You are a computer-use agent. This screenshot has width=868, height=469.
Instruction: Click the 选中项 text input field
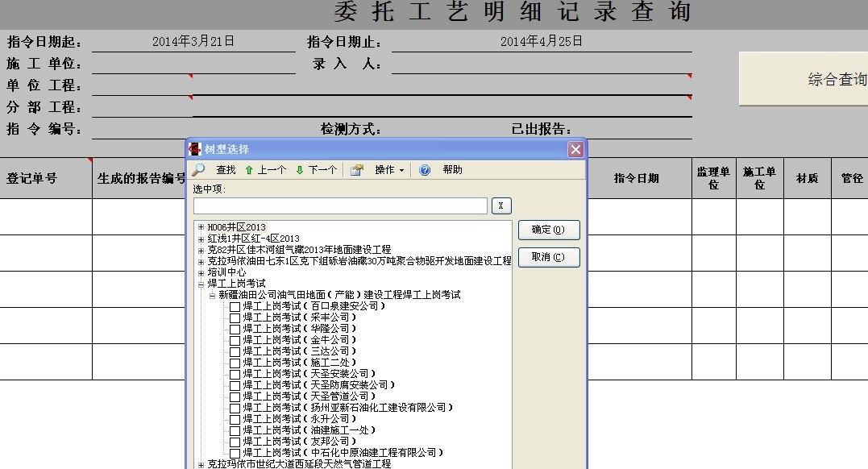coord(340,206)
